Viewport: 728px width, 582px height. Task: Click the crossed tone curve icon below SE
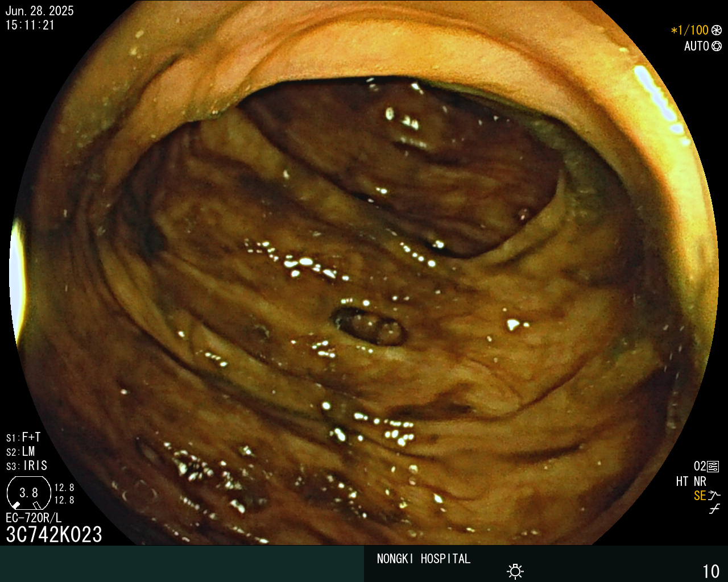[x=714, y=509]
